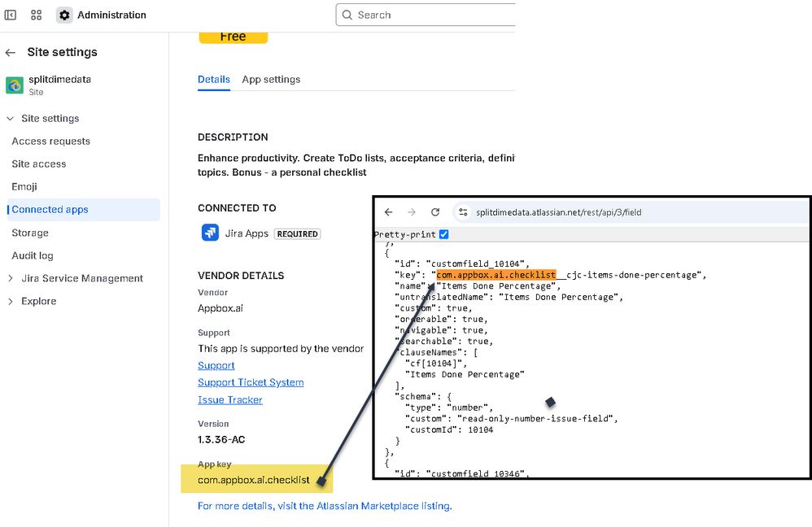This screenshot has width=812, height=527.
Task: Click highlighted com.appbox.ai.checklist in JSON
Action: [496, 275]
